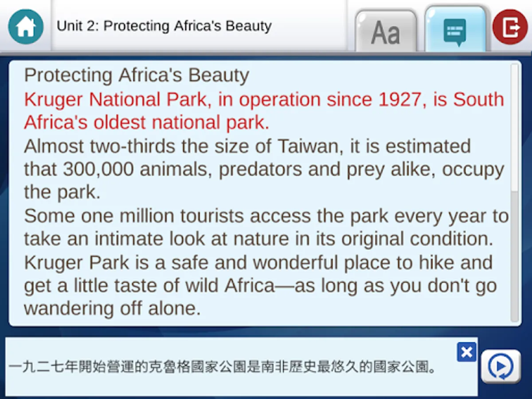The height and width of the screenshot is (399, 532).
Task: Open the Aa font size tab
Action: tap(386, 31)
